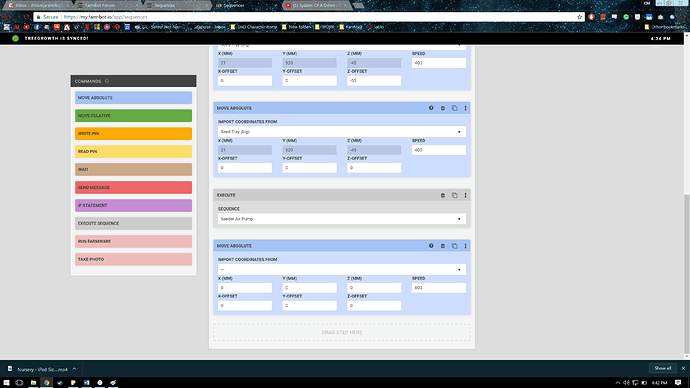Duplicate the Execute step using copy icon

(x=455, y=195)
